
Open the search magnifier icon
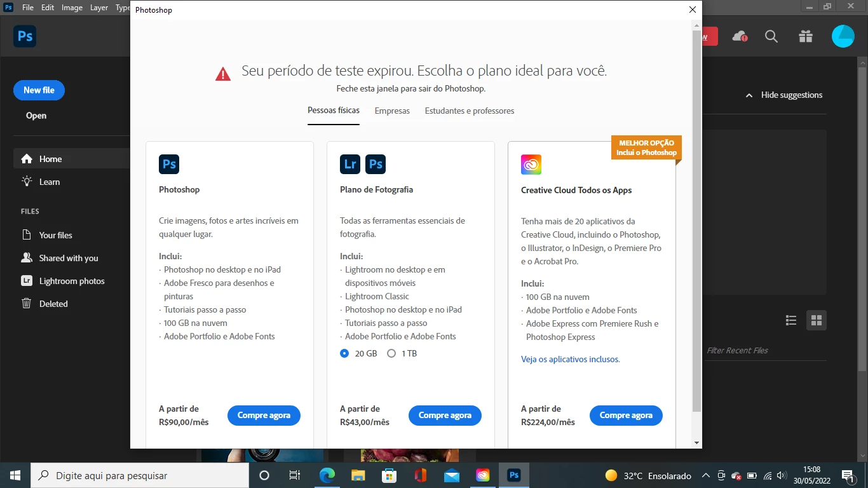(771, 36)
